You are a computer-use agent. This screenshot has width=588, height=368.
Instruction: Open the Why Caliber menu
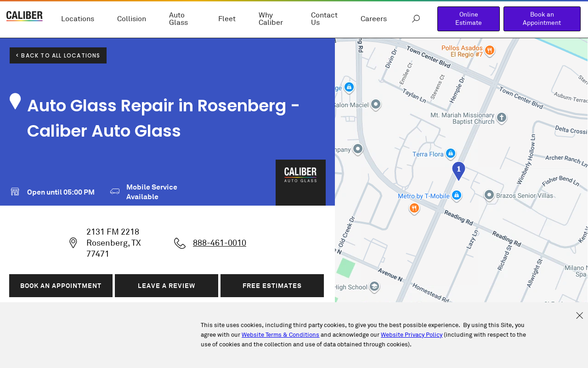[271, 19]
